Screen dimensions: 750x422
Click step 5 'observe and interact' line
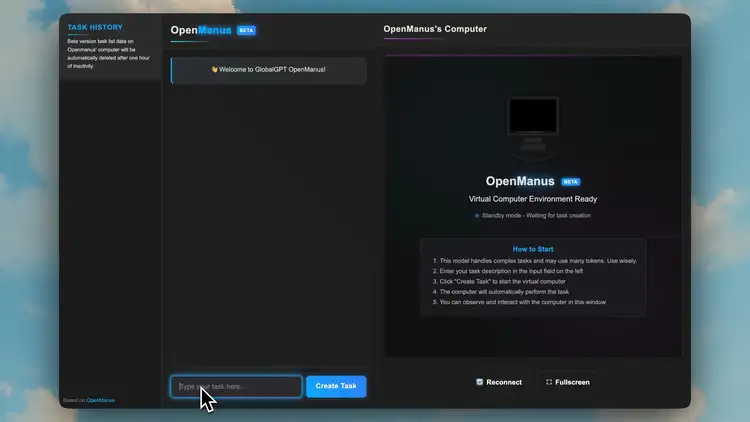pos(519,302)
